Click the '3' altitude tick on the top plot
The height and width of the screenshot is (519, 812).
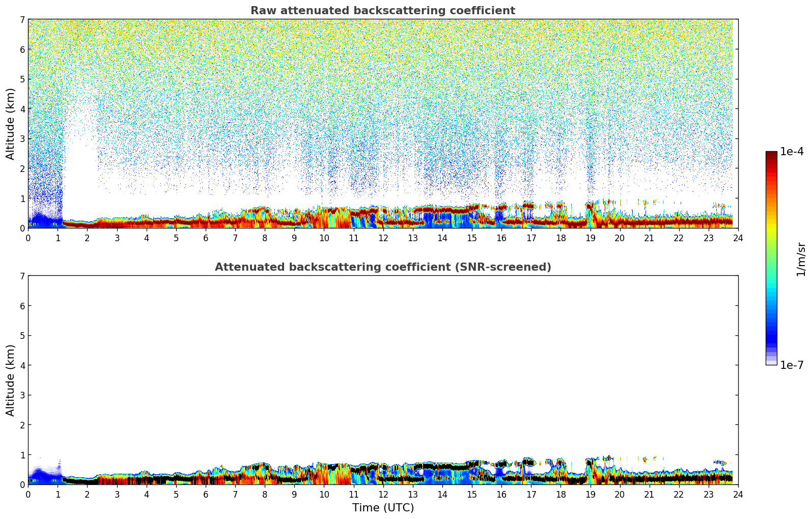pos(22,139)
